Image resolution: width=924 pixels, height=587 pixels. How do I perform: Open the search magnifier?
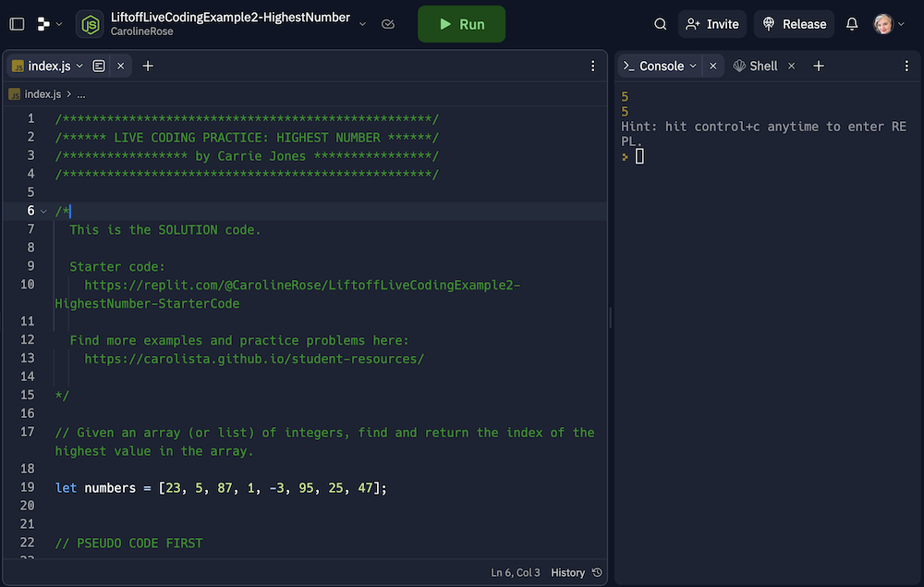click(661, 24)
